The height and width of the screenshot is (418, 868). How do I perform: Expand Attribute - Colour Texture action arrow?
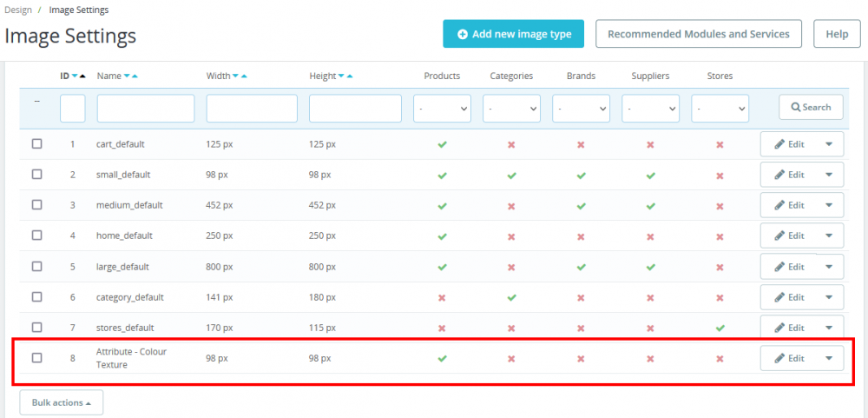[x=829, y=358]
